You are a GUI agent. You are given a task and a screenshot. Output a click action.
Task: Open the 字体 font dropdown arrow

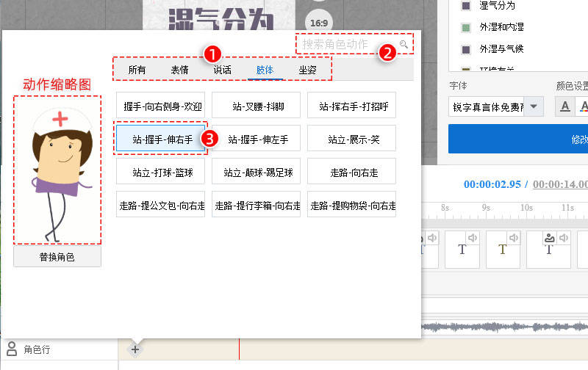point(534,106)
